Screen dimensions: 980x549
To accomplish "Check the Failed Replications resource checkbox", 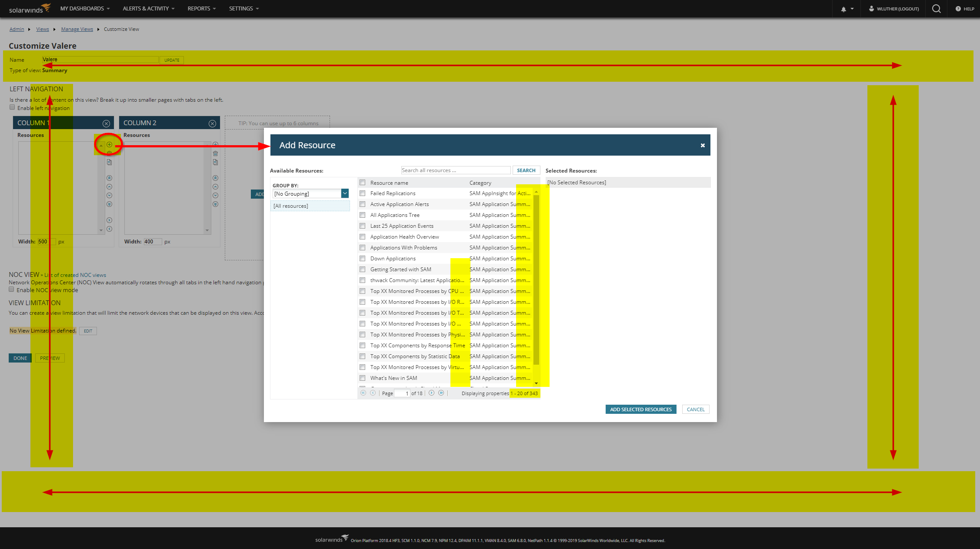I will click(x=363, y=193).
